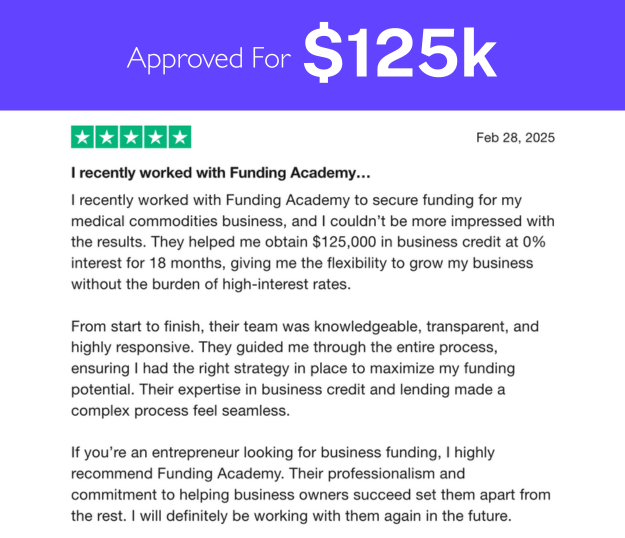625x538 pixels.
Task: Click the second green star
Action: tap(107, 137)
